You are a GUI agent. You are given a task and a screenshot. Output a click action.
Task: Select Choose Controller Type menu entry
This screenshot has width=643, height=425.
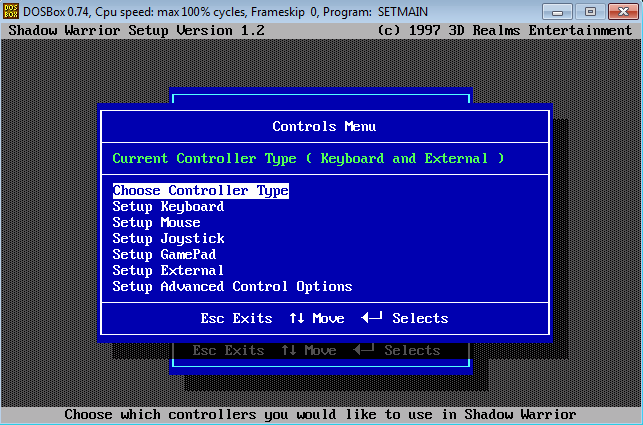click(x=201, y=191)
